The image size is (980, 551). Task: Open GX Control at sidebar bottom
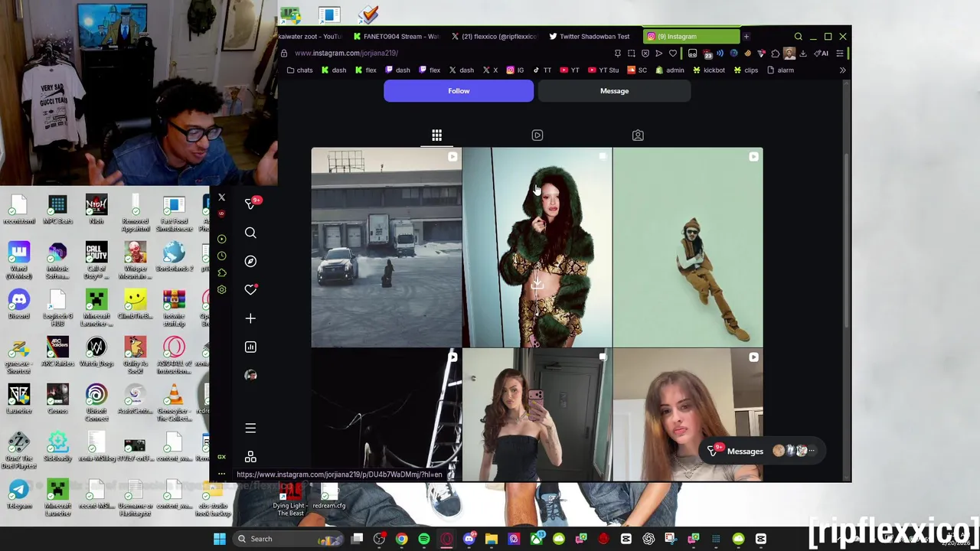coord(221,457)
